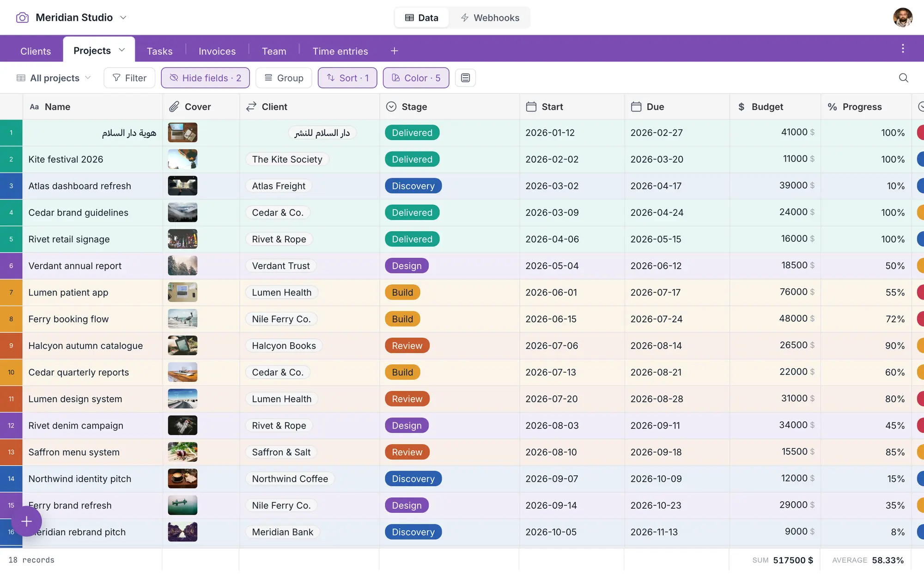Click the Start column calendar icon
The width and height of the screenshot is (924, 578).
pos(531,107)
